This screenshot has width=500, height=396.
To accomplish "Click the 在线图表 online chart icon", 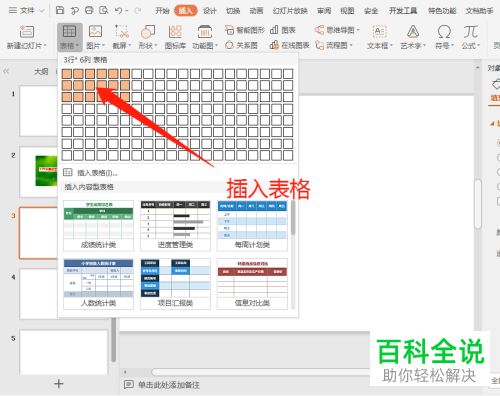I will [x=274, y=45].
